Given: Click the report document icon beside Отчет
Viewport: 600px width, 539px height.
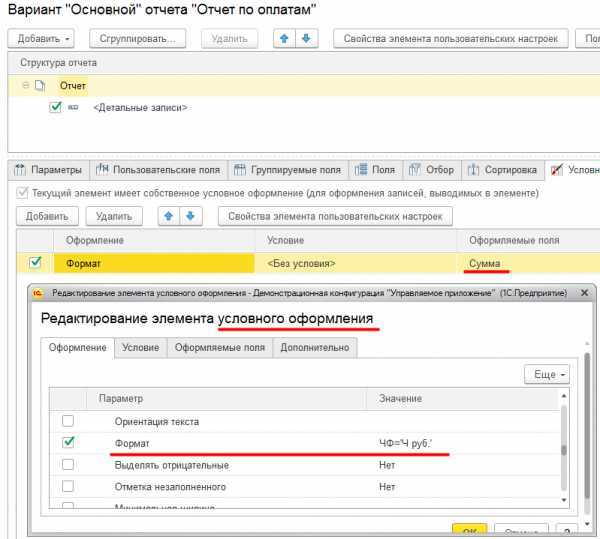Looking at the screenshot, I should click(x=40, y=85).
